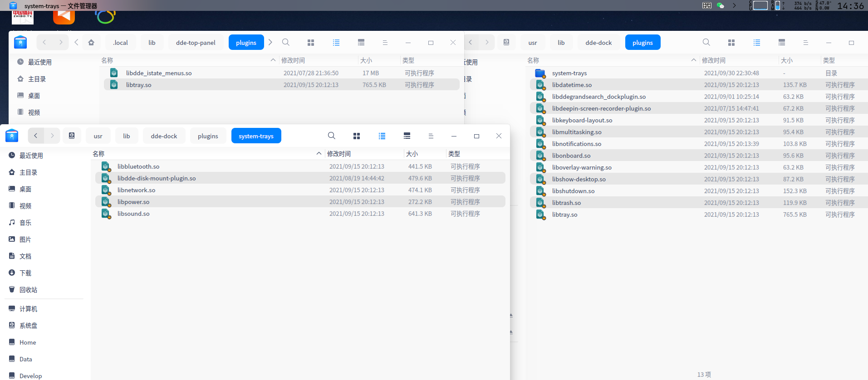Open 文档 in the sidebar
The width and height of the screenshot is (868, 380).
pyautogui.click(x=25, y=256)
